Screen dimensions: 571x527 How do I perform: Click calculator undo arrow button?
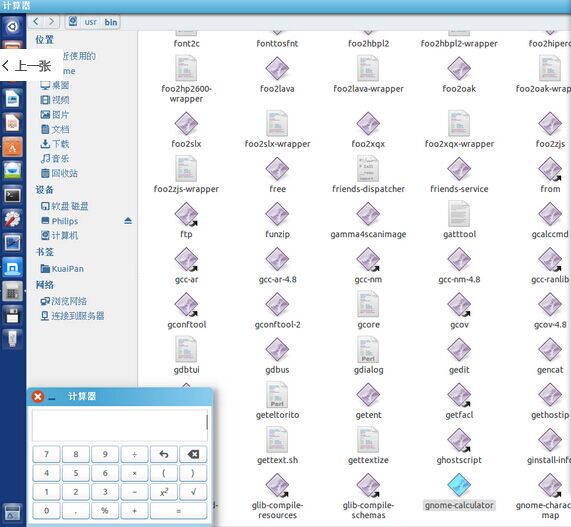(x=164, y=454)
